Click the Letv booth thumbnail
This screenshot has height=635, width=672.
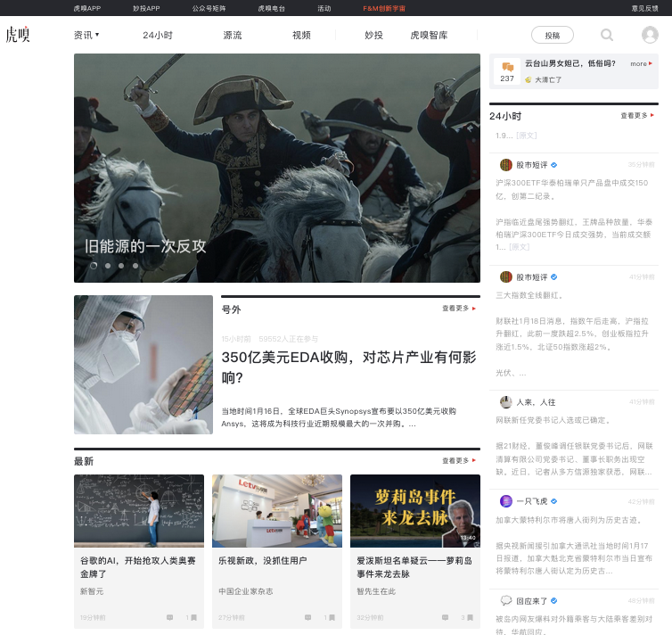(277, 511)
